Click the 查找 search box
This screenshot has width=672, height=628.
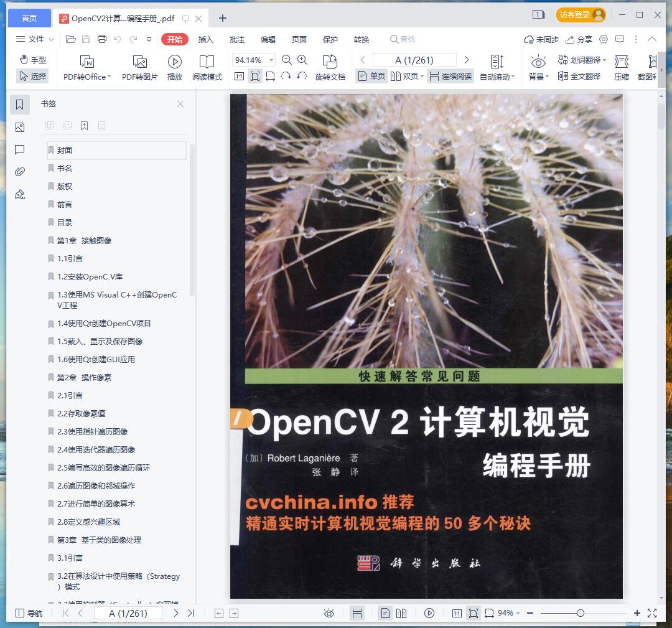403,39
